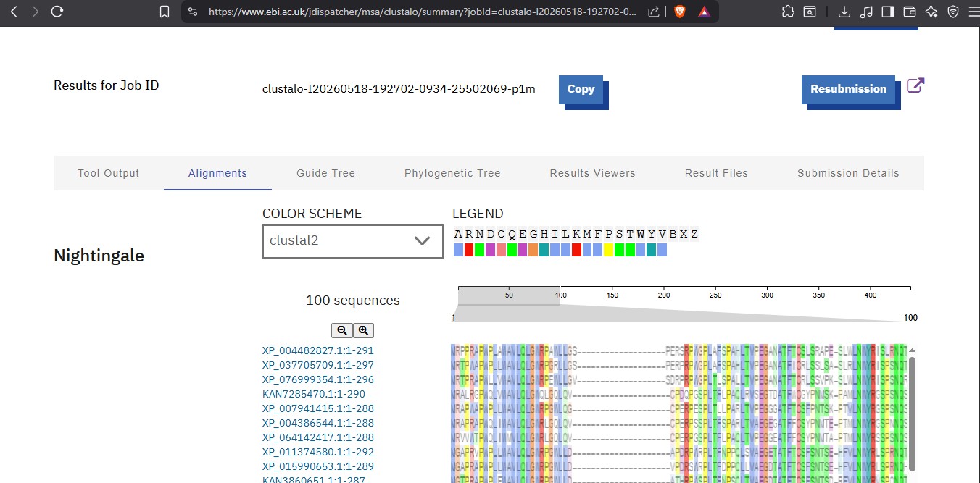Click the alignment vertical scrollbar thumb

(912, 413)
